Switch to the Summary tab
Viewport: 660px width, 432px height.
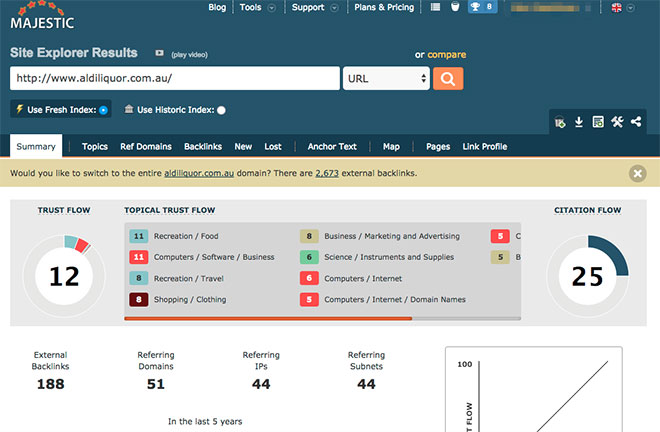tap(36, 147)
